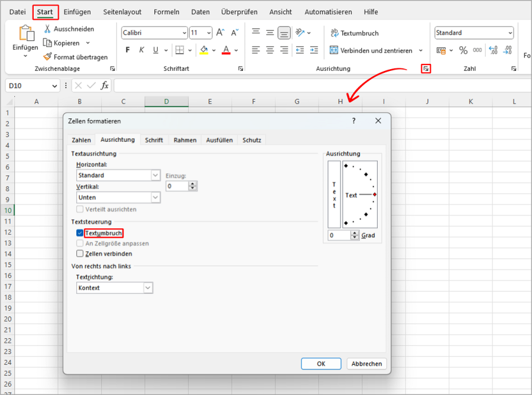Click the percent style icon
532x395 pixels.
[463, 50]
